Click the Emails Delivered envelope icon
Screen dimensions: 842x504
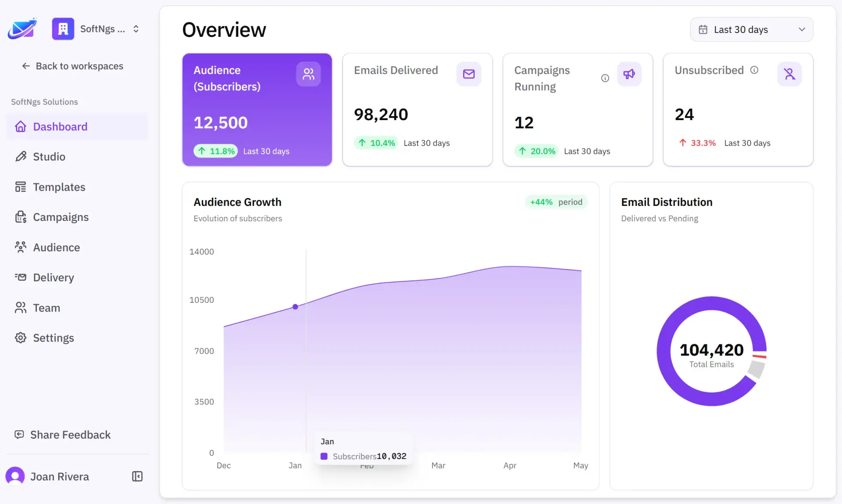(469, 74)
